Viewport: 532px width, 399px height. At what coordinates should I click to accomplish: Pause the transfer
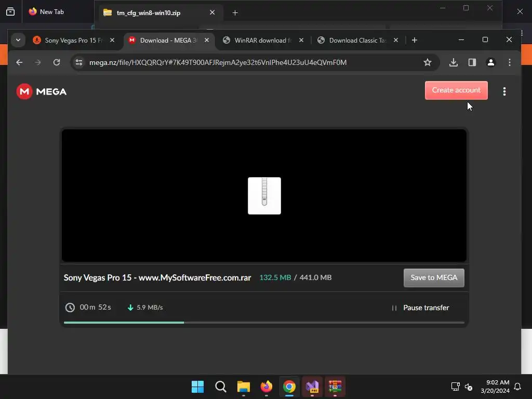[x=420, y=308]
